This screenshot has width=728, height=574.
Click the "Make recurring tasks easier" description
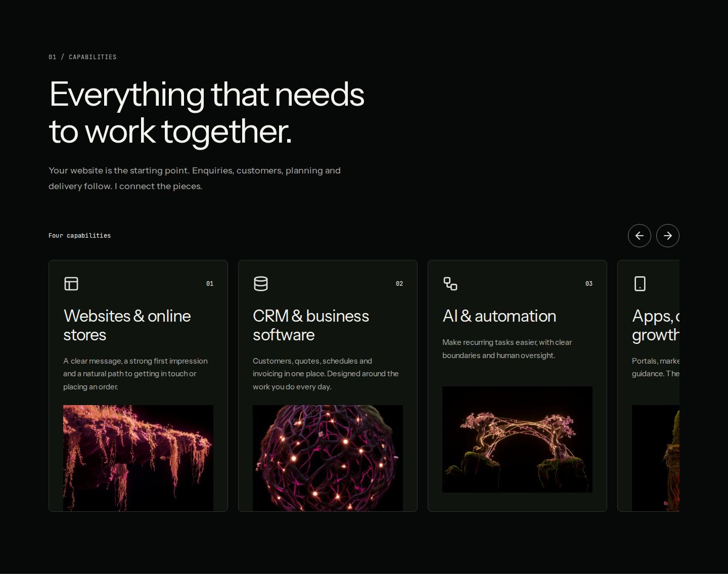[507, 349]
